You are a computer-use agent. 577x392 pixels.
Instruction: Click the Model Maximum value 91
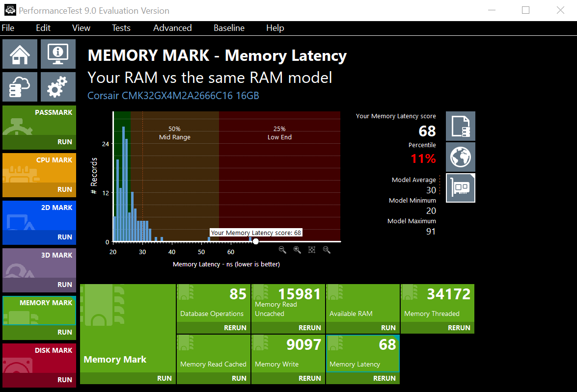pos(431,231)
